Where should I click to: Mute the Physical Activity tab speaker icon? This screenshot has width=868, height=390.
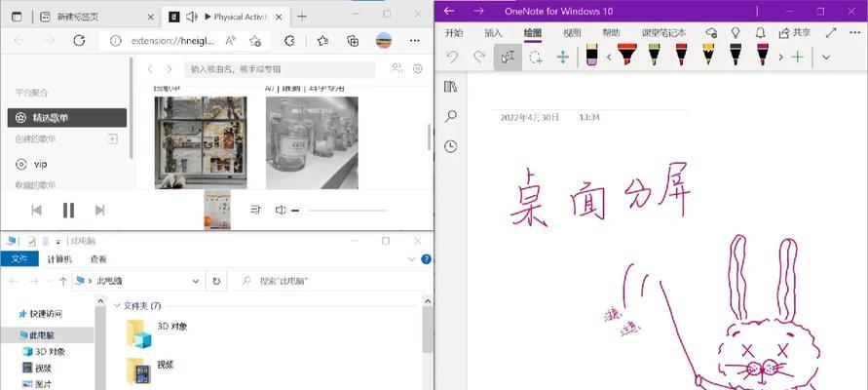[x=192, y=18]
